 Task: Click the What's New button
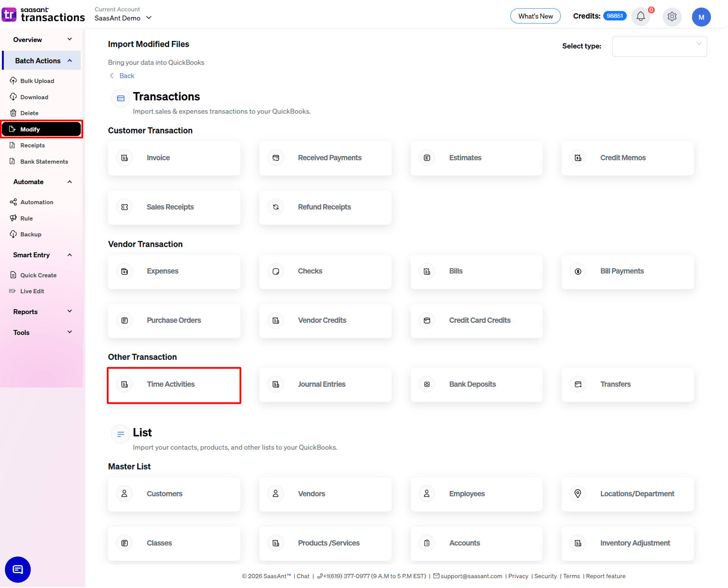[x=535, y=16]
